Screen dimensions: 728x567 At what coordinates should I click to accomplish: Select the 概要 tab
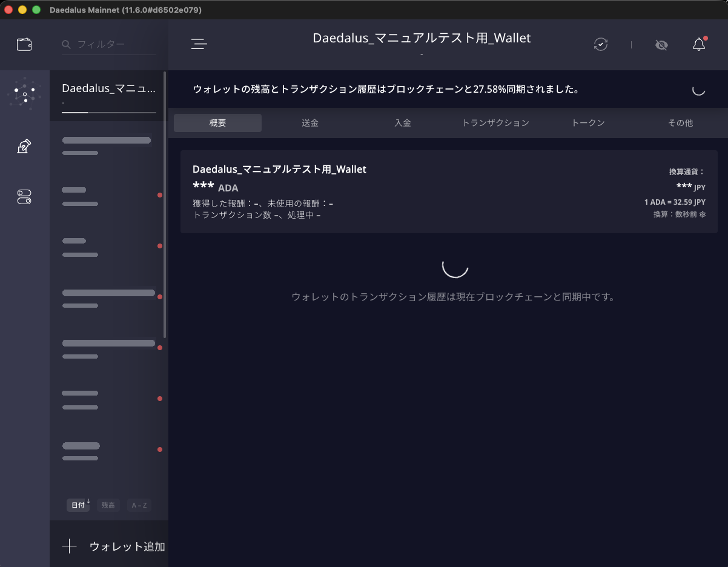pyautogui.click(x=217, y=123)
